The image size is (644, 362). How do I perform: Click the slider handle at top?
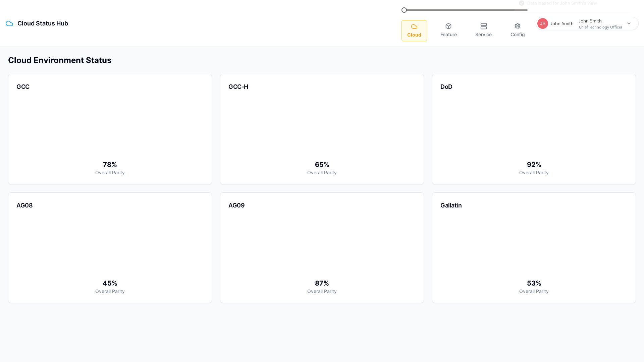coord(404,10)
